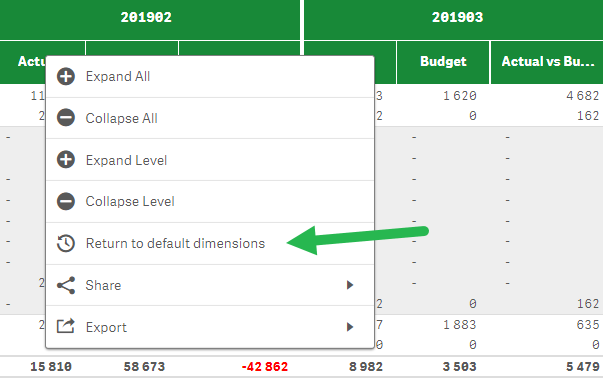Click the Export box-arrow icon
This screenshot has height=379, width=603.
(66, 326)
